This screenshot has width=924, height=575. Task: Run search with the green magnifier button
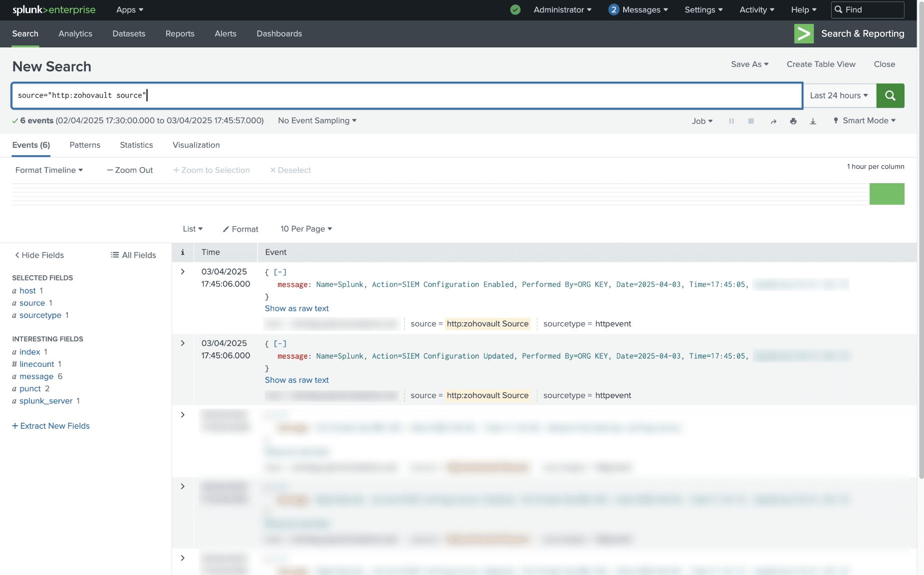click(x=890, y=95)
